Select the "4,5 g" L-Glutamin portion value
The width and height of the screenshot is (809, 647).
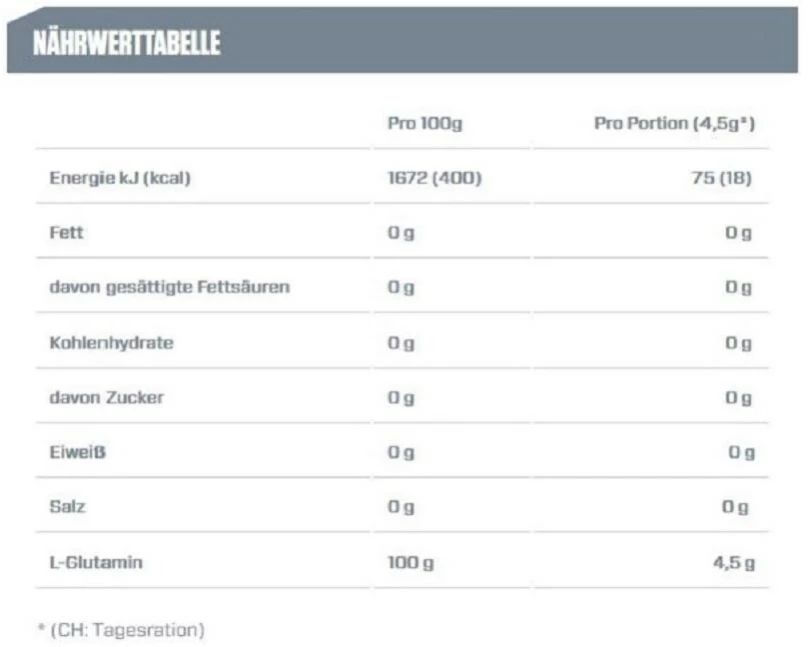[x=734, y=562]
